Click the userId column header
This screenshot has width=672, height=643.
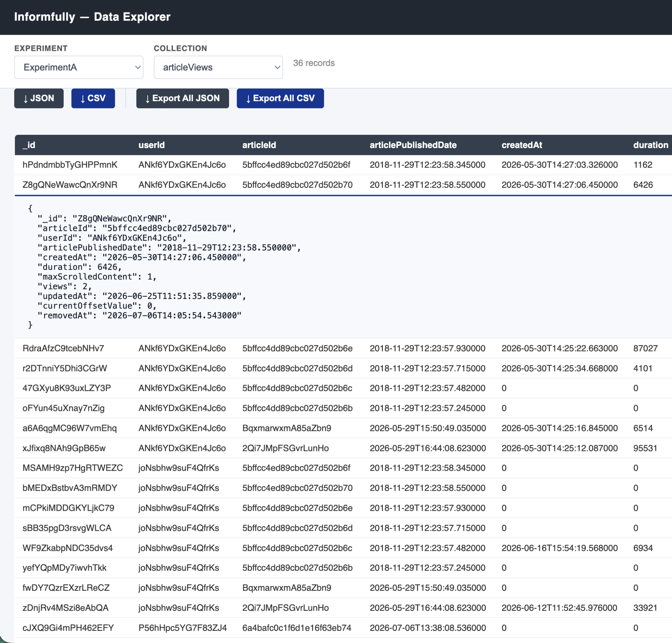[x=152, y=145]
